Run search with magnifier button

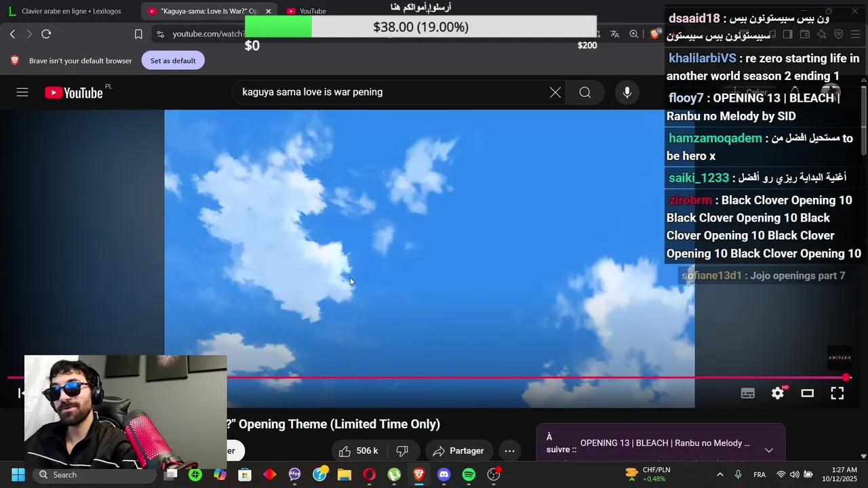tap(585, 92)
